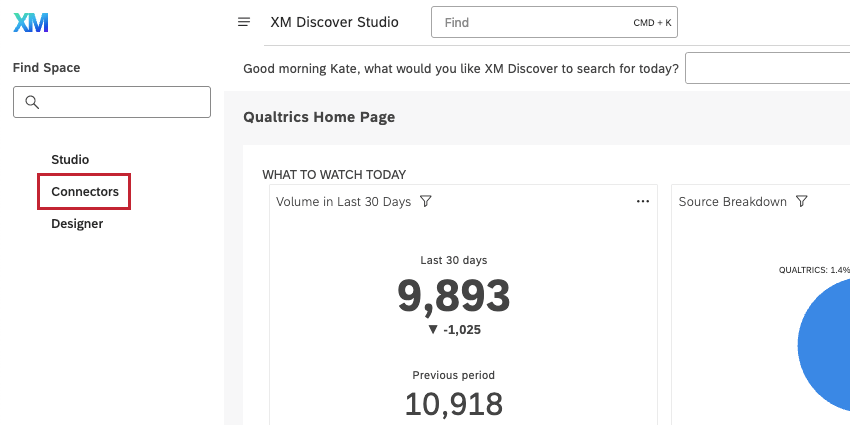The width and height of the screenshot is (850, 425).
Task: Go to the Designer space
Action: [77, 223]
